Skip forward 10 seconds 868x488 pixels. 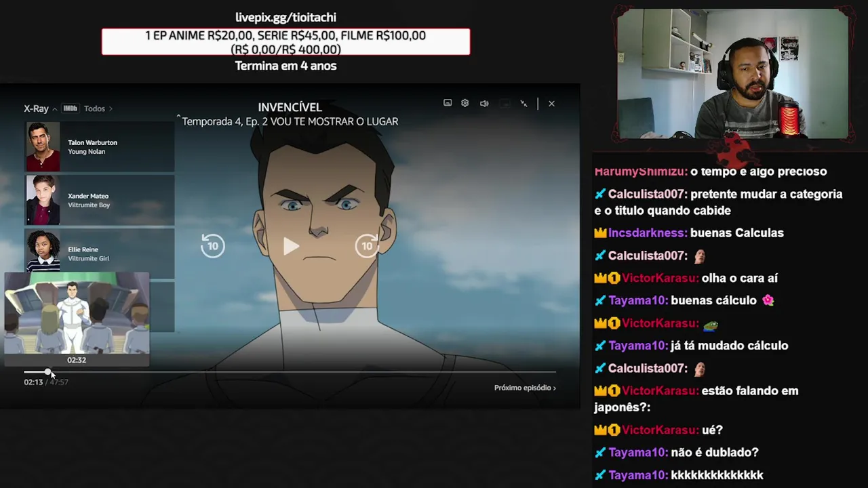368,245
